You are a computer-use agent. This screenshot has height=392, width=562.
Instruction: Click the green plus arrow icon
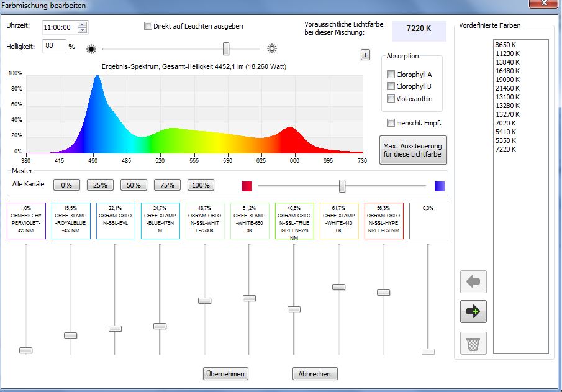(x=473, y=312)
